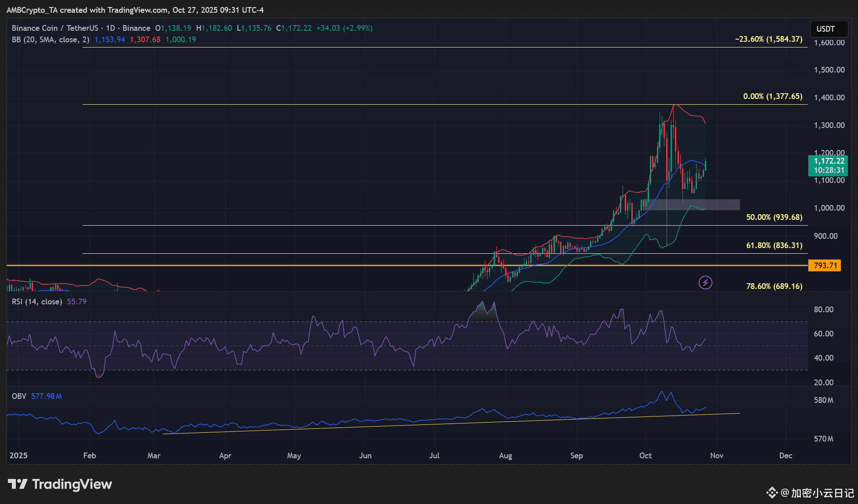Click the Jul label on time axis
Image resolution: width=858 pixels, height=504 pixels.
click(434, 456)
